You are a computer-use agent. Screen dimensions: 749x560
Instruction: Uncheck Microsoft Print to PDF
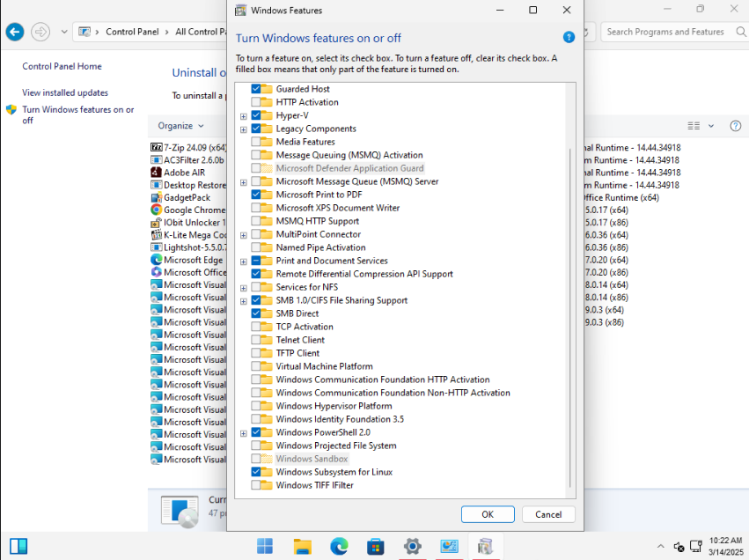pos(256,195)
